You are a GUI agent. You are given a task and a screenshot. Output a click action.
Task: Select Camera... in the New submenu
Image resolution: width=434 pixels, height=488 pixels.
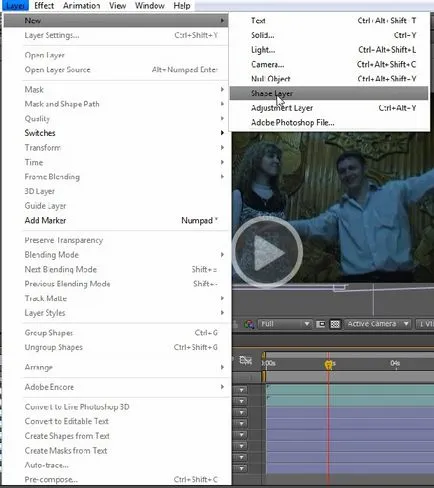coord(329,64)
